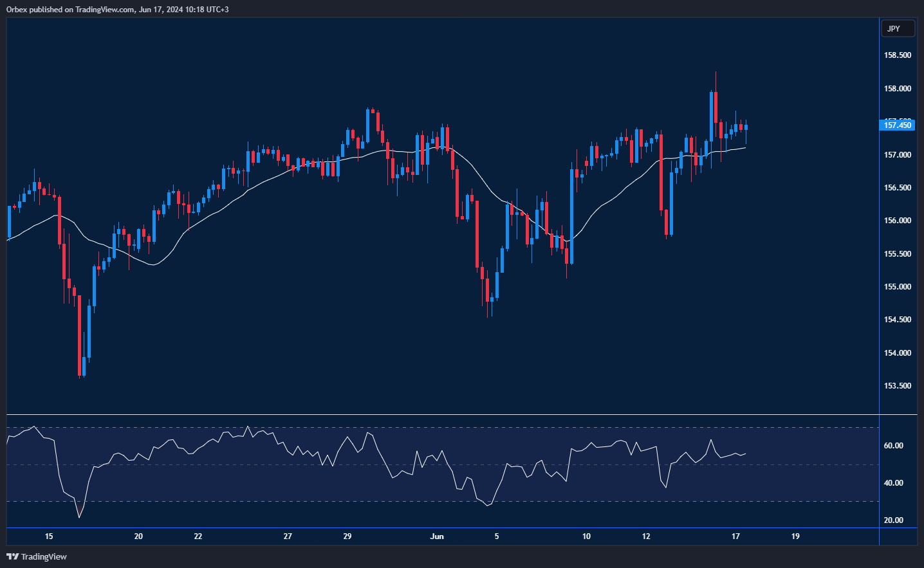This screenshot has width=924, height=568.
Task: Click the 157.450 current price label
Action: [x=897, y=125]
